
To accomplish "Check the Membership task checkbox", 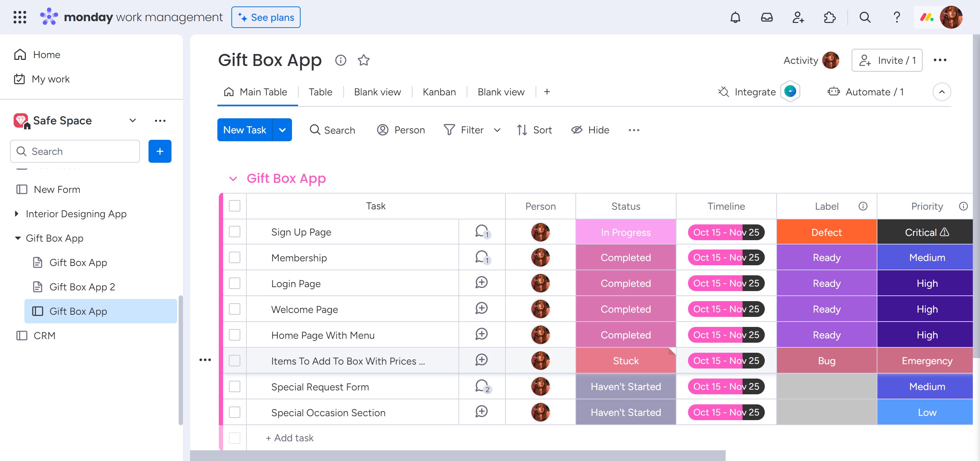I will point(234,257).
